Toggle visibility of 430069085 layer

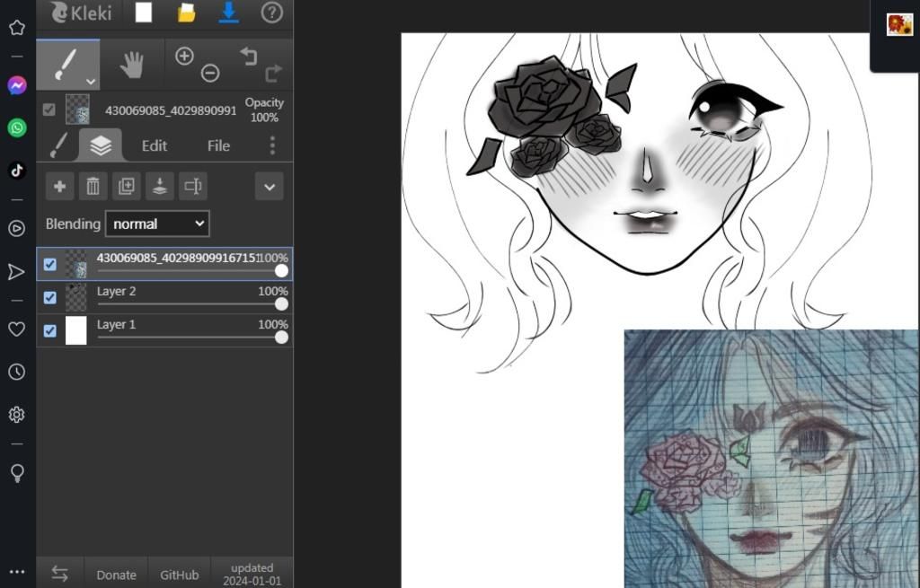[x=50, y=265]
